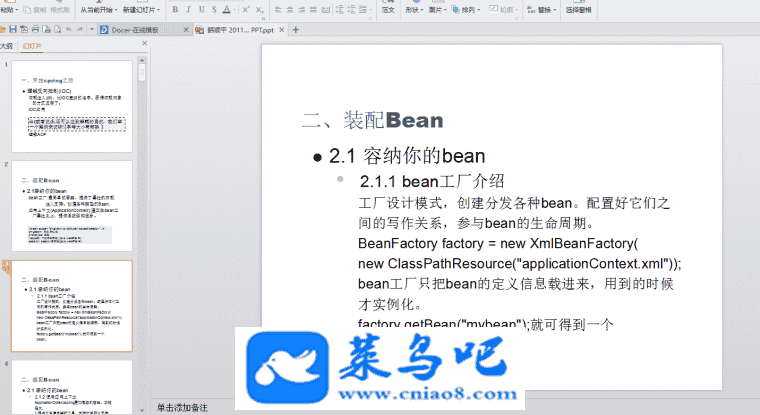Toggle italic text formatting

[188, 10]
